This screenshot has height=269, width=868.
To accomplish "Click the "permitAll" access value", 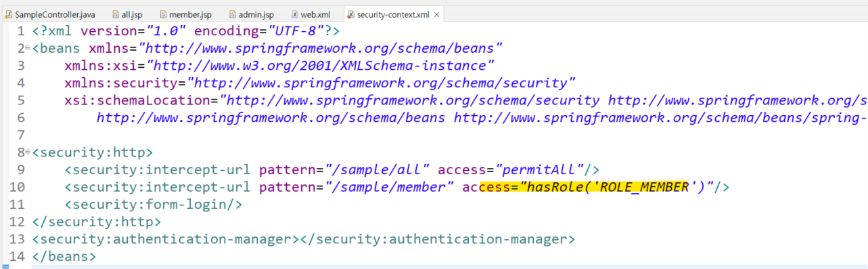I will pyautogui.click(x=541, y=169).
